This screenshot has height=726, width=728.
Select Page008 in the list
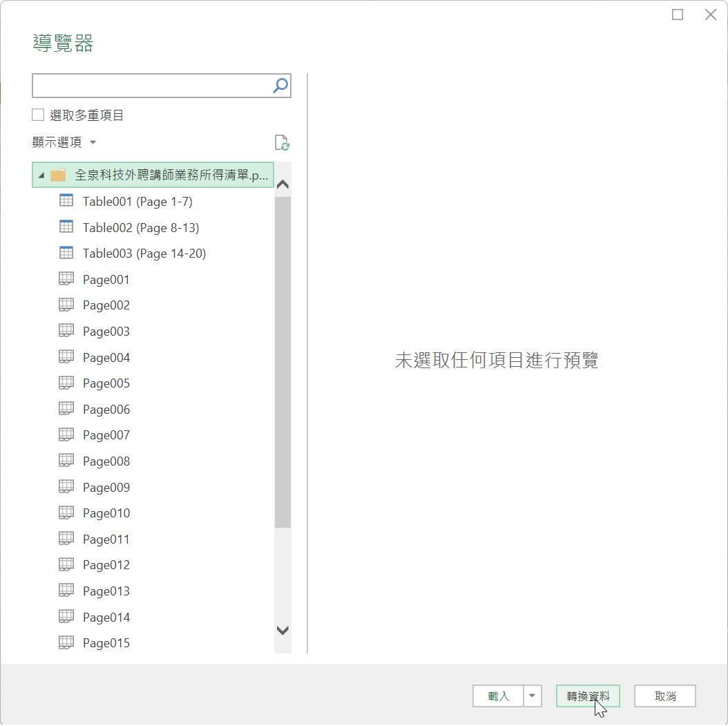(x=106, y=461)
